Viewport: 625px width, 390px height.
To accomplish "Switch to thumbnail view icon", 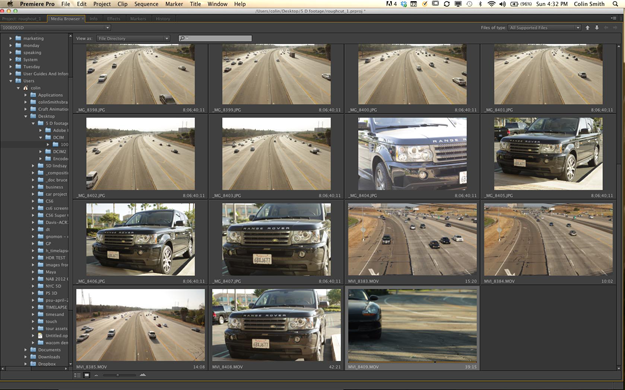I will click(x=86, y=375).
